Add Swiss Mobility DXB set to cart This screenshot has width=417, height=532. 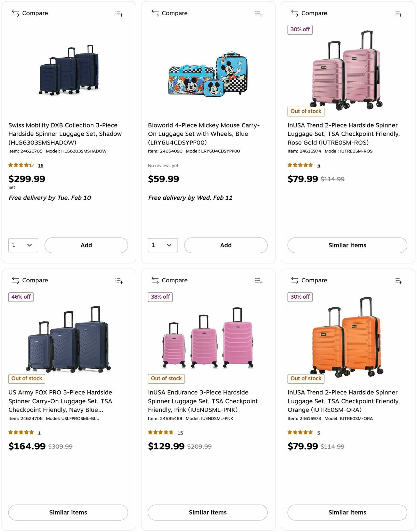pos(86,245)
